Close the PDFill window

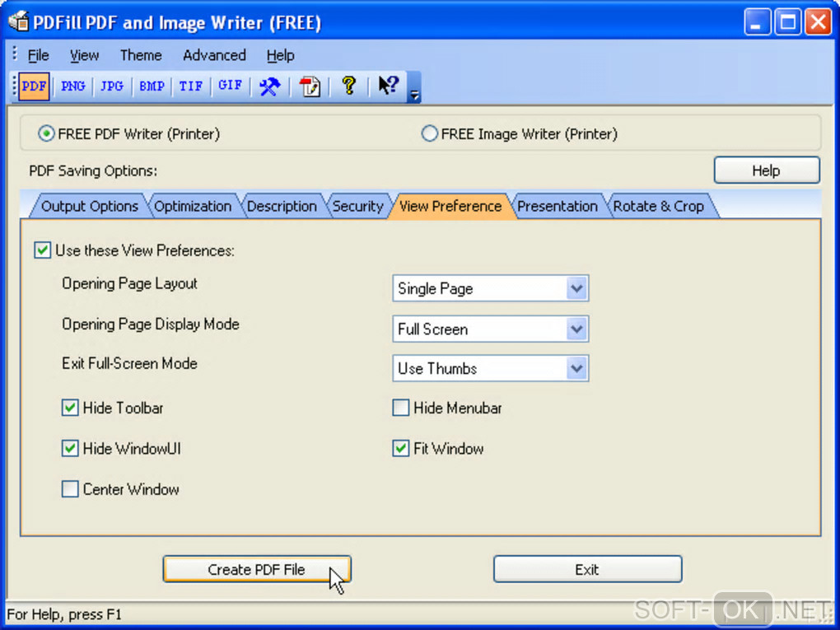pos(818,22)
